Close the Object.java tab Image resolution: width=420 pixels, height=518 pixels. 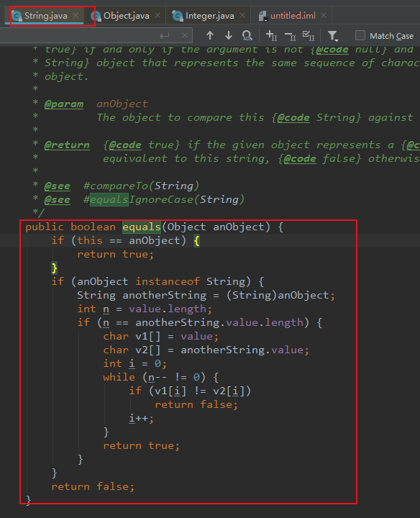pyautogui.click(x=157, y=15)
